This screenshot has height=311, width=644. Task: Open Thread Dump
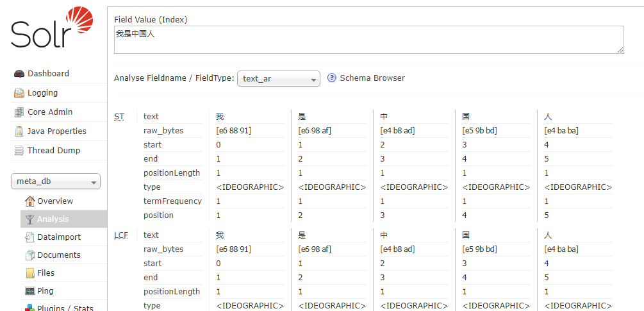click(54, 150)
